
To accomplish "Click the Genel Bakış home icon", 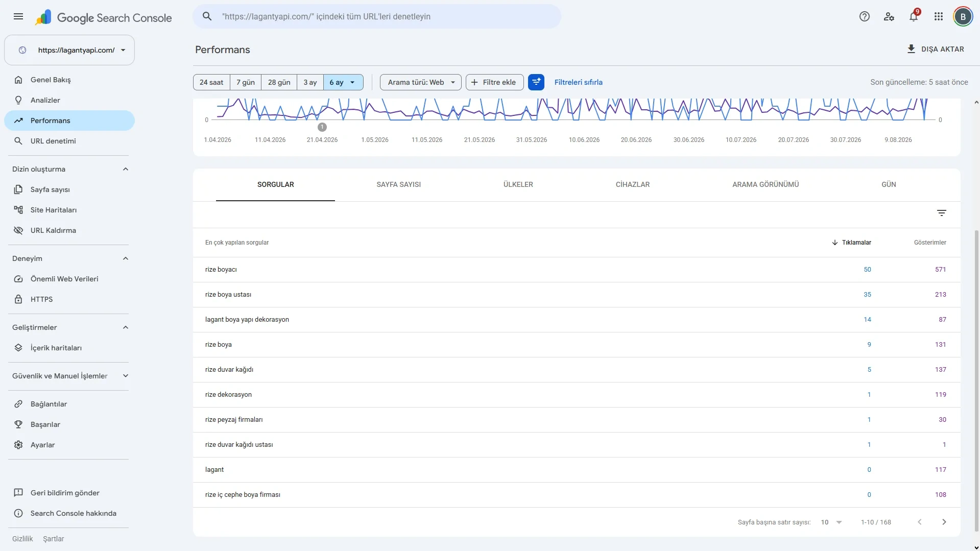I will point(18,80).
